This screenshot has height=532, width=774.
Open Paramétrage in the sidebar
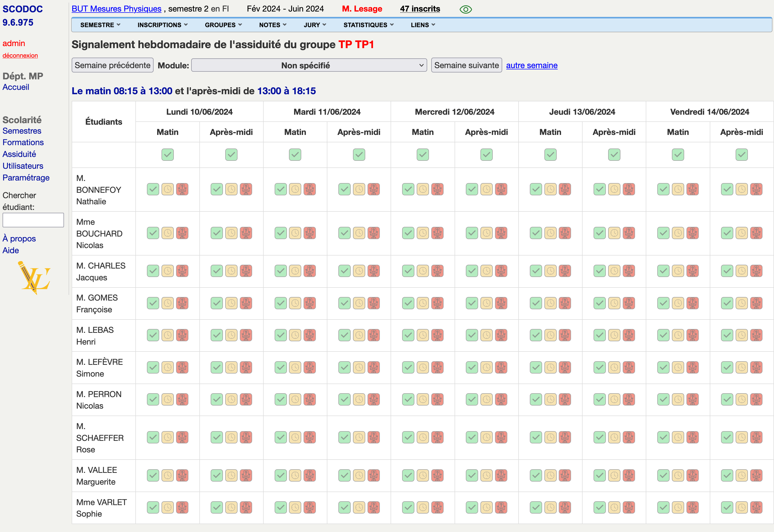click(26, 178)
